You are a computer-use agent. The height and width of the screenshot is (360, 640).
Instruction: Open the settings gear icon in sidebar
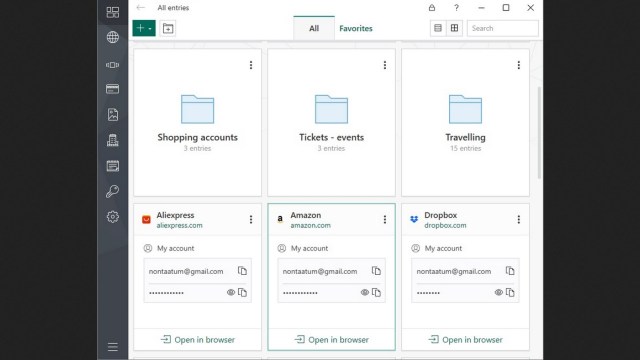[x=113, y=217]
